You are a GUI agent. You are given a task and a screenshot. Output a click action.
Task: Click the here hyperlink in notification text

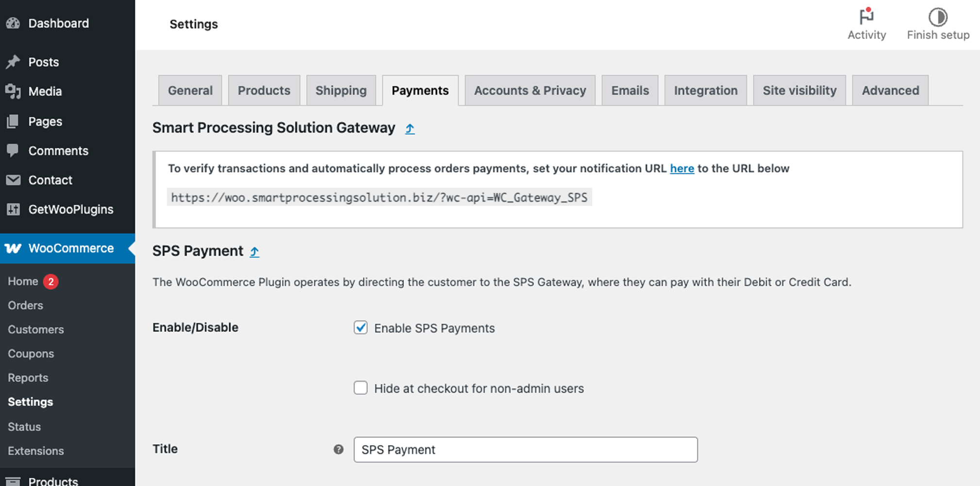coord(681,168)
